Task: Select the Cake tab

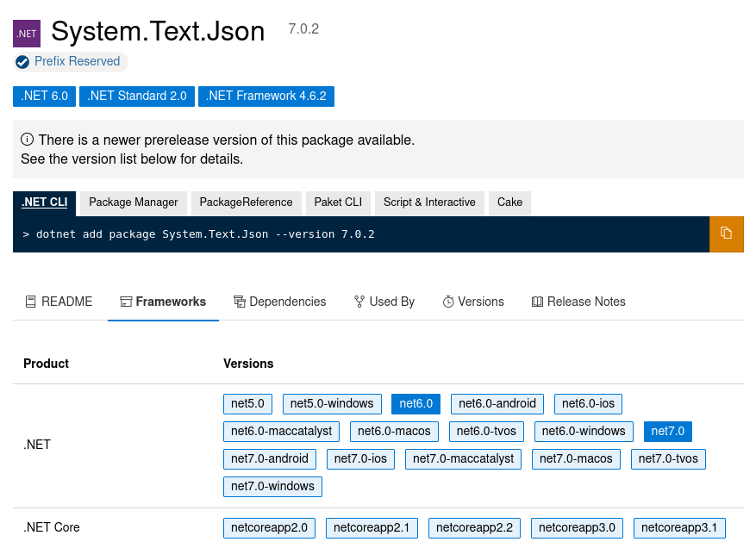Action: click(x=509, y=202)
